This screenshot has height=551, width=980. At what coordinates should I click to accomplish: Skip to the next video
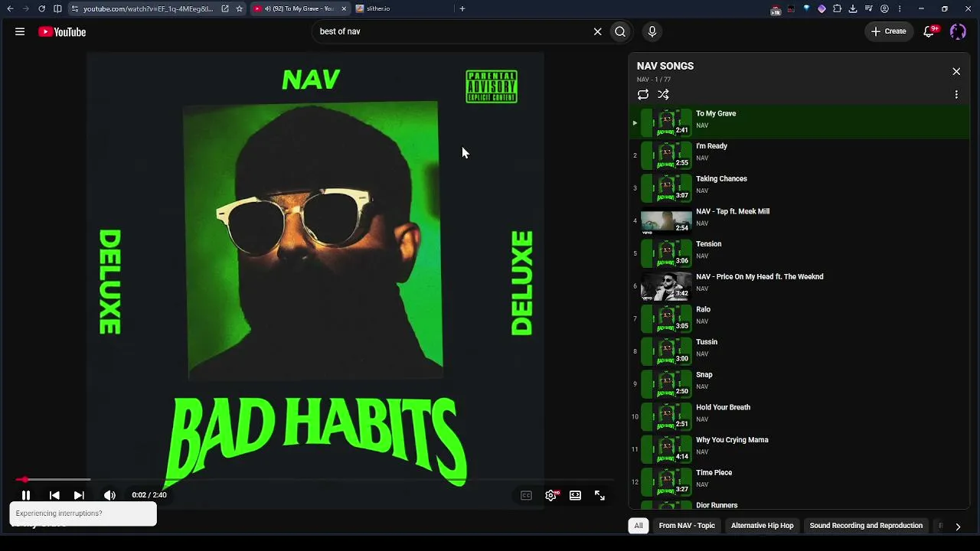point(79,495)
